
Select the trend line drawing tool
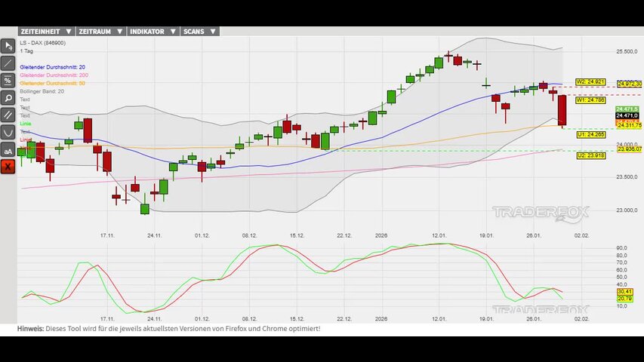pyautogui.click(x=8, y=63)
